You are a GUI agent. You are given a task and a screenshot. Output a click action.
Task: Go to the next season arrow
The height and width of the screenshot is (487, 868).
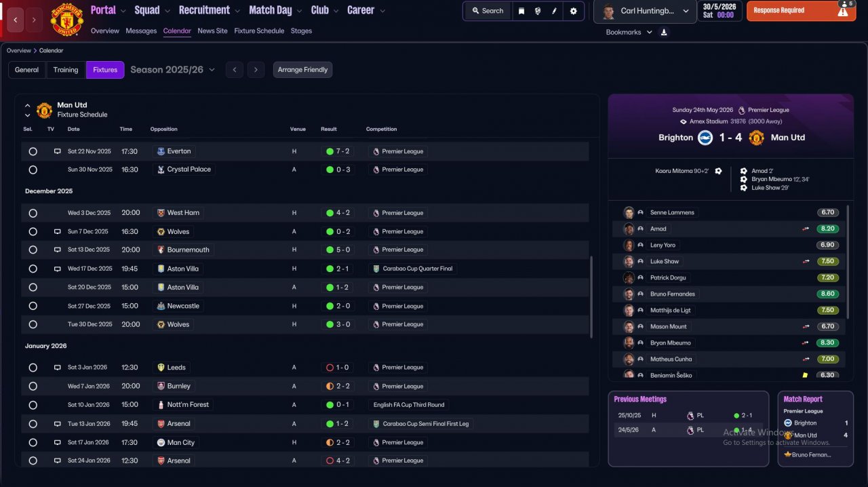click(256, 70)
